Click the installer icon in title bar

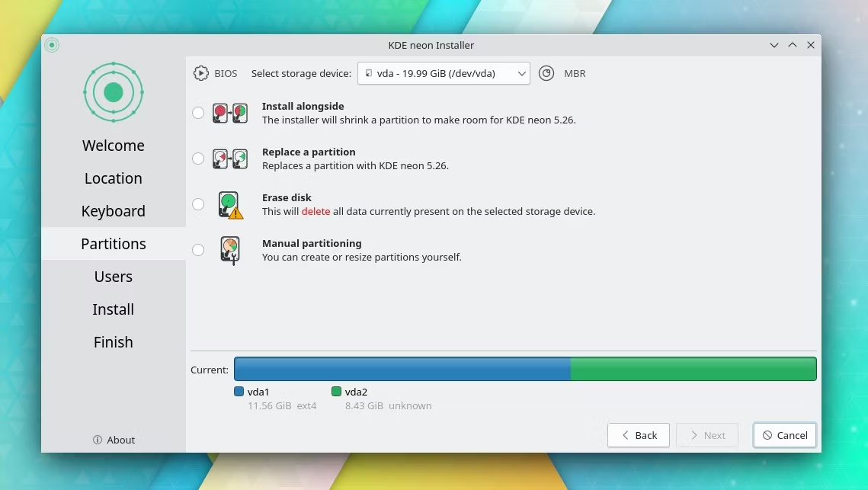click(52, 45)
